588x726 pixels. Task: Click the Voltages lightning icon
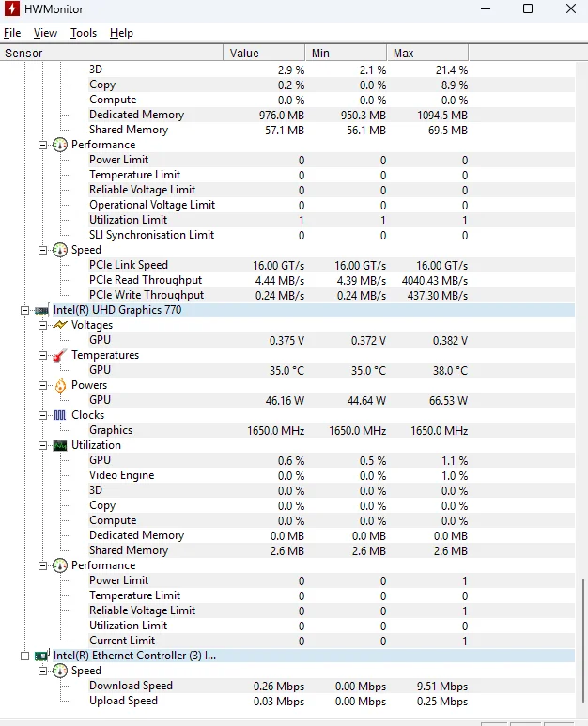point(60,325)
